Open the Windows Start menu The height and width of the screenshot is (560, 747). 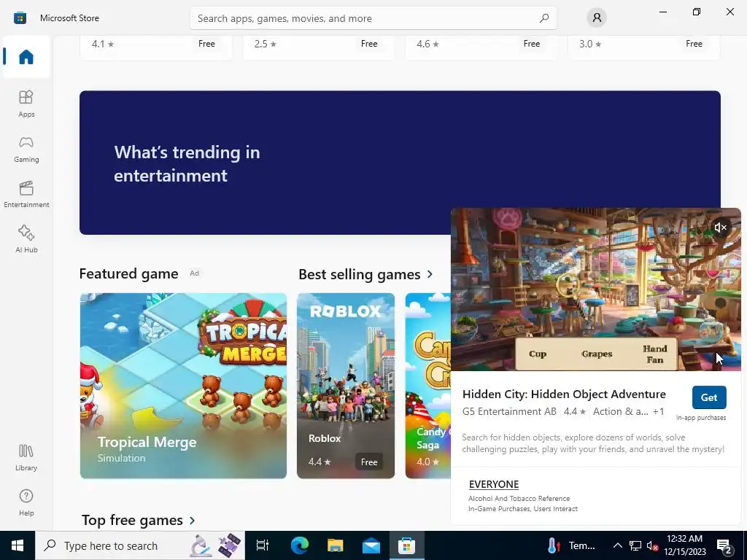click(x=18, y=545)
